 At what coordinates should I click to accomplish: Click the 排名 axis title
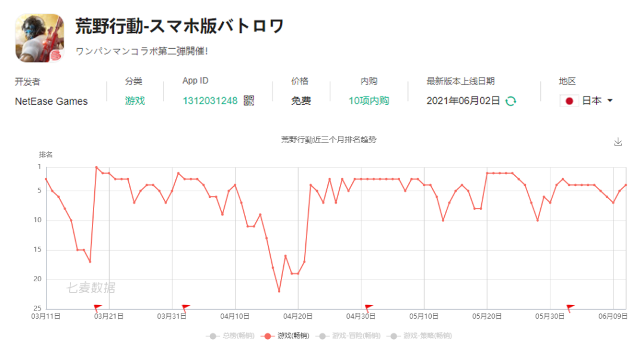pos(45,155)
